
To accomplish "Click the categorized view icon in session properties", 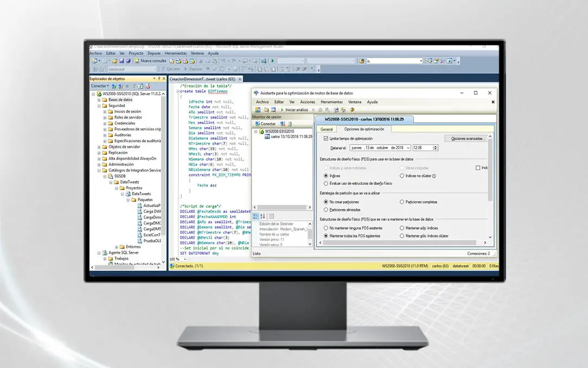I will [256, 216].
